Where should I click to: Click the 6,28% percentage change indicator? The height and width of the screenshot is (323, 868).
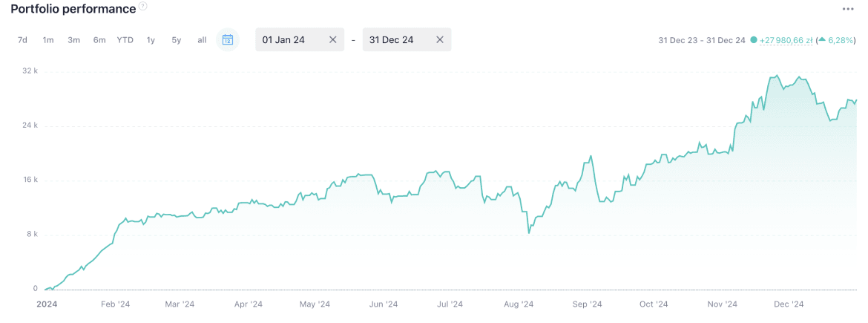point(840,40)
